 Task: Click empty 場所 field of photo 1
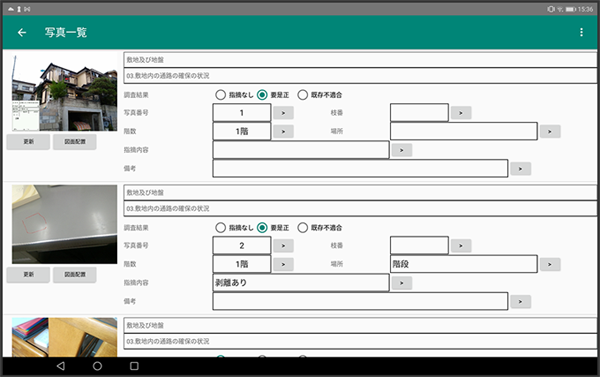(x=464, y=131)
